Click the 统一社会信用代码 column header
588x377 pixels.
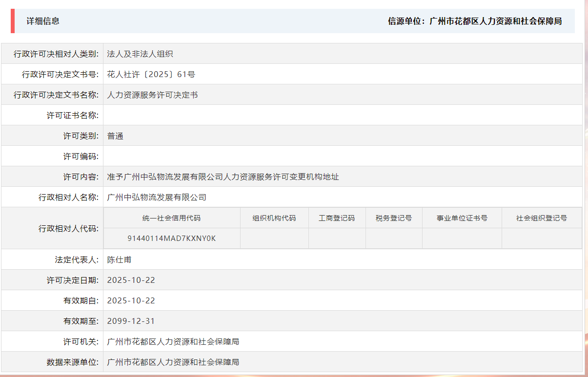point(172,218)
